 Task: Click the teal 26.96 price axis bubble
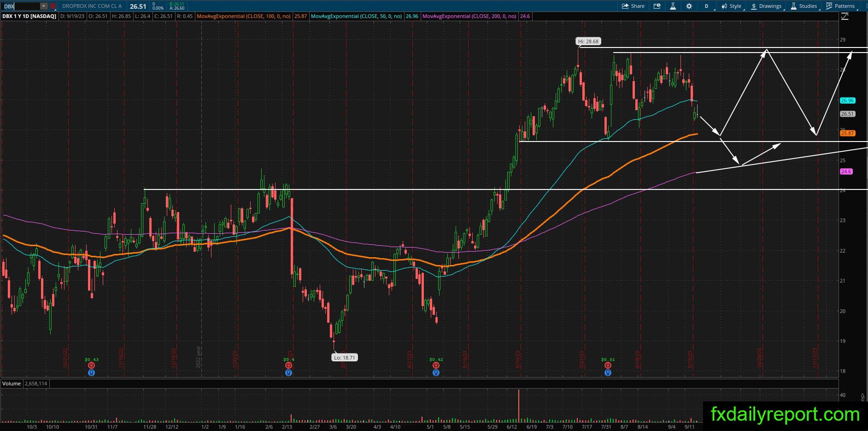coord(848,100)
